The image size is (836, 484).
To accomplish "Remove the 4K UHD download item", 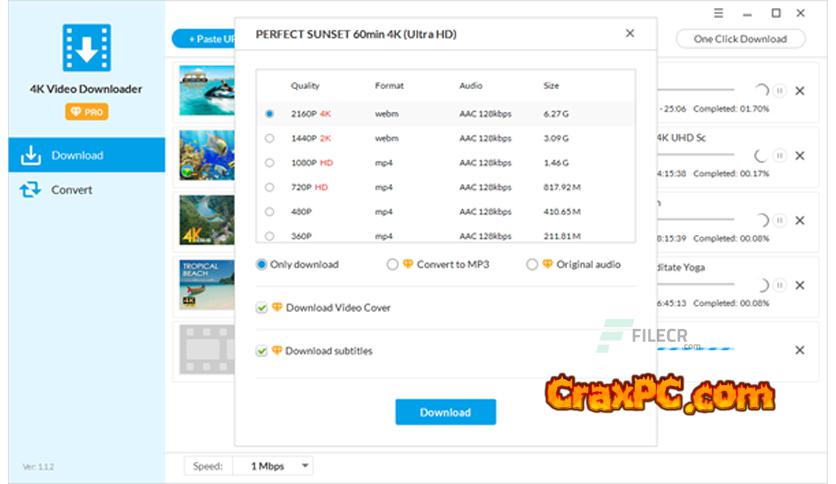I will click(799, 155).
